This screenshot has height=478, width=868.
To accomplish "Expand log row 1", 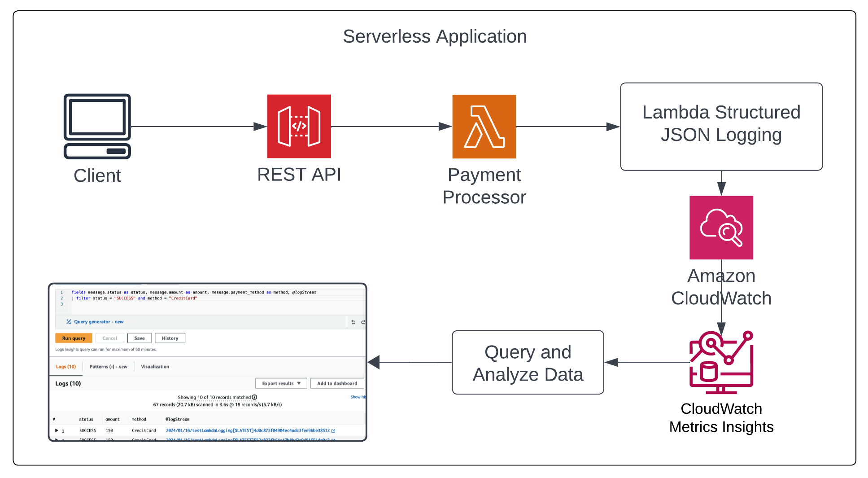I will [x=57, y=430].
